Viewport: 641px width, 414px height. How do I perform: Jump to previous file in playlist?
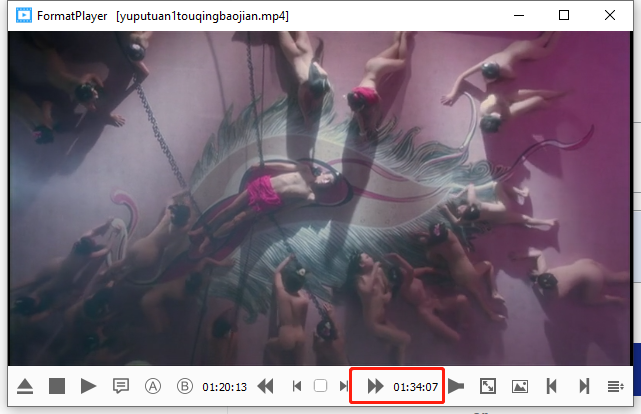[x=551, y=386]
